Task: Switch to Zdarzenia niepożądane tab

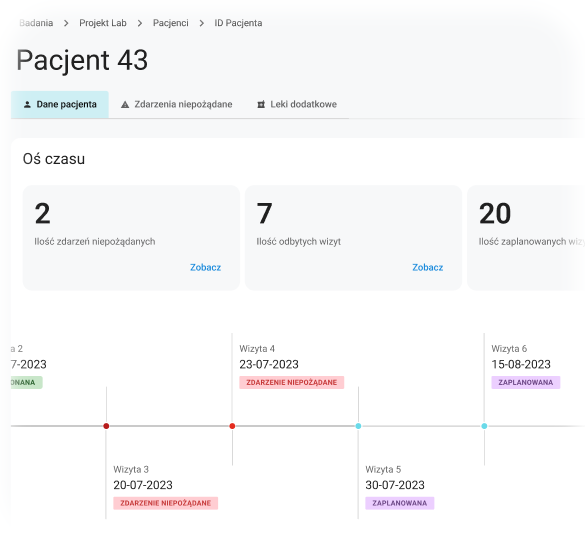Action: (x=176, y=104)
